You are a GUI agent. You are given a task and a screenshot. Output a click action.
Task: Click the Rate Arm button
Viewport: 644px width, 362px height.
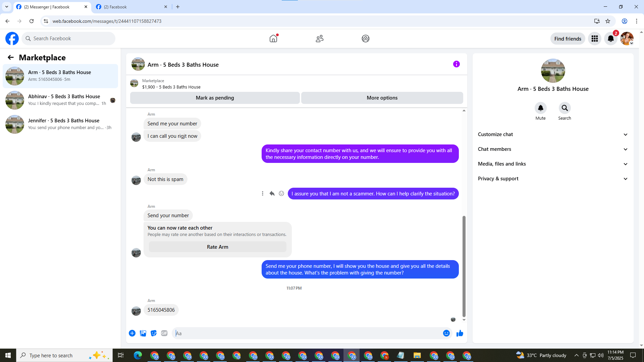tap(217, 247)
